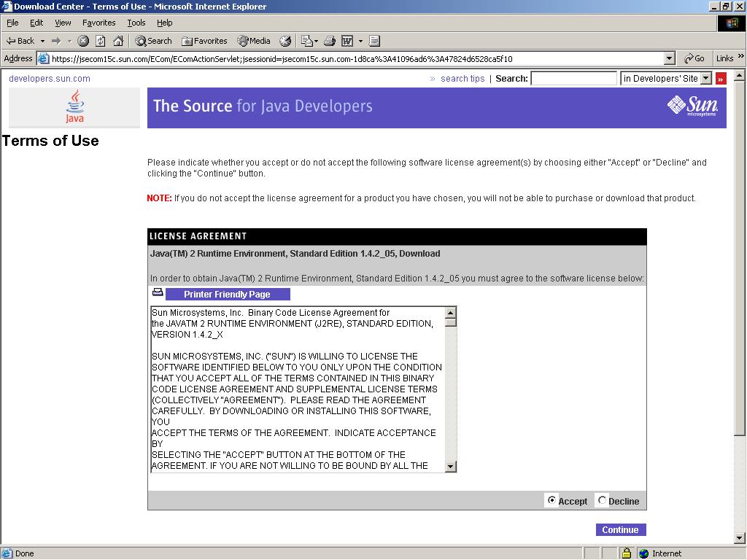Image resolution: width=747 pixels, height=560 pixels.
Task: Refresh the page using the Refresh icon
Action: 101,41
